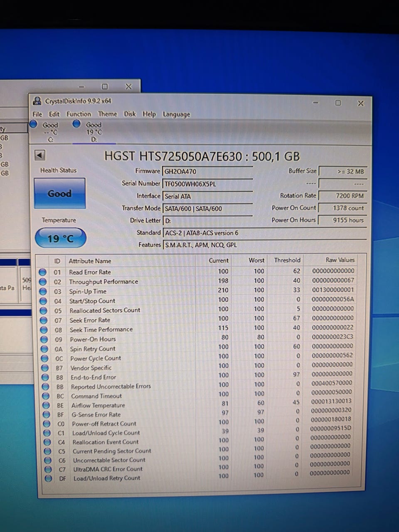Screen dimensions: 399x532
Task: Click status circle for Load/Unload Retry Count
Action: tap(49, 478)
